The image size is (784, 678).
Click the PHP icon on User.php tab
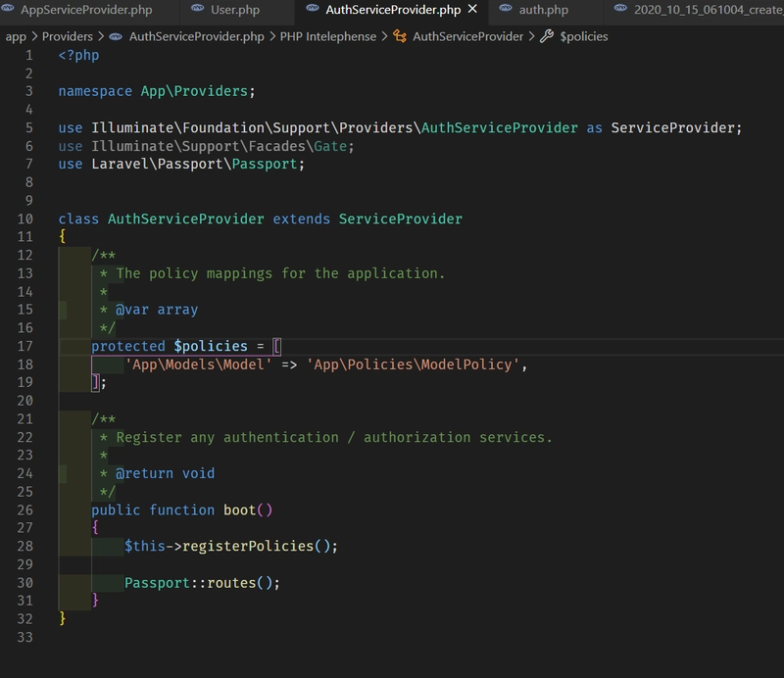(x=198, y=9)
